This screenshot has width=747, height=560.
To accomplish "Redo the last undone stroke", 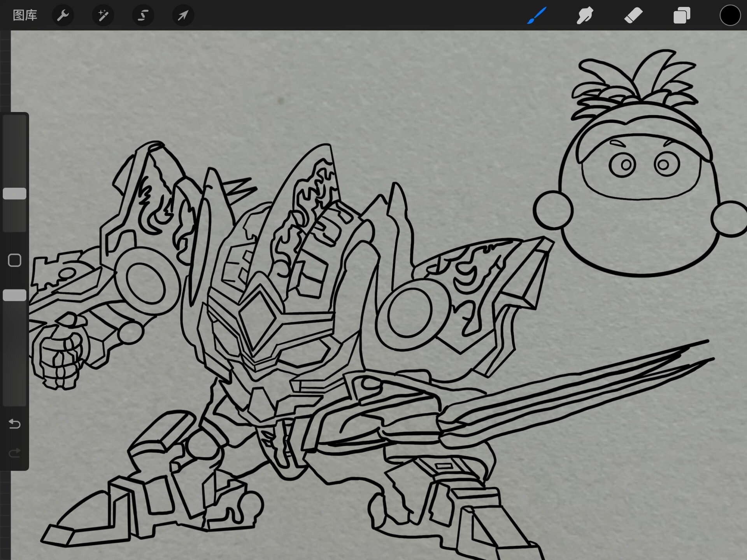I will (15, 453).
